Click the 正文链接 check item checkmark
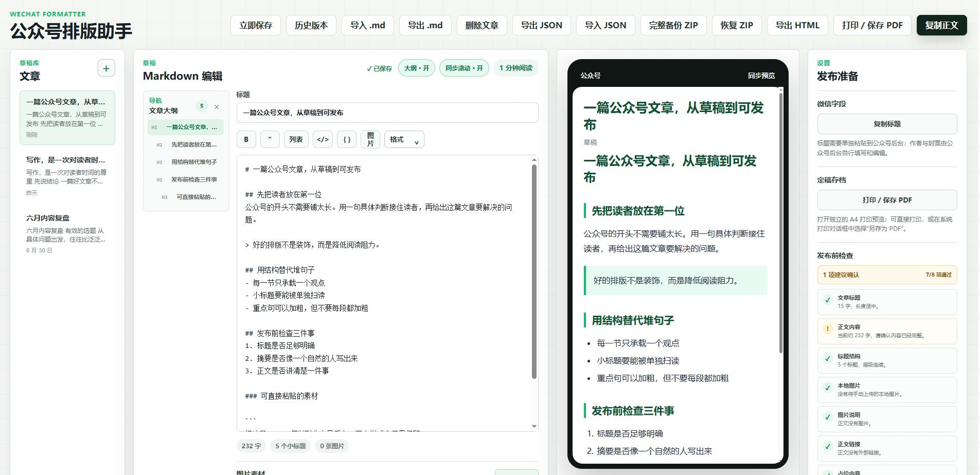The width and height of the screenshot is (980, 475). click(x=828, y=446)
